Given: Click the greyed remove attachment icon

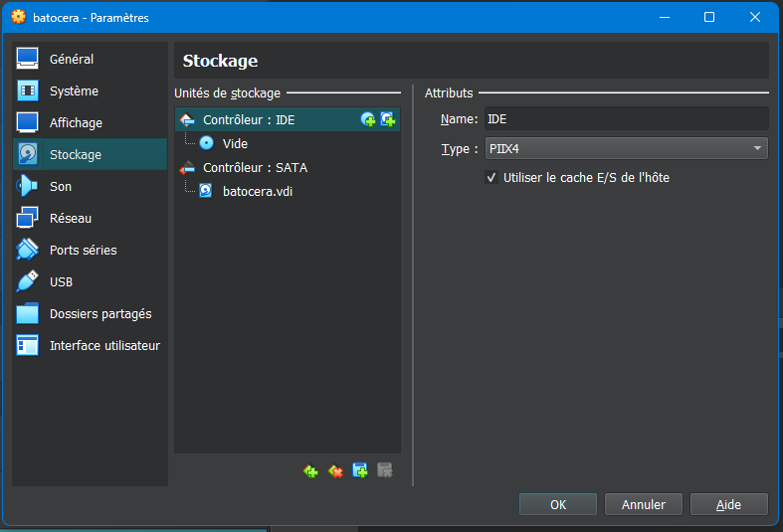Looking at the screenshot, I should coord(385,470).
